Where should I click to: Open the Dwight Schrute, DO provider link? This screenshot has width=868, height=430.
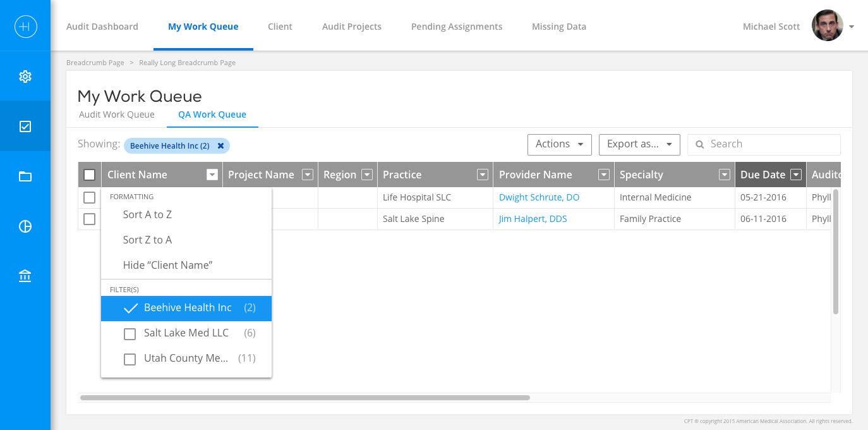click(539, 197)
